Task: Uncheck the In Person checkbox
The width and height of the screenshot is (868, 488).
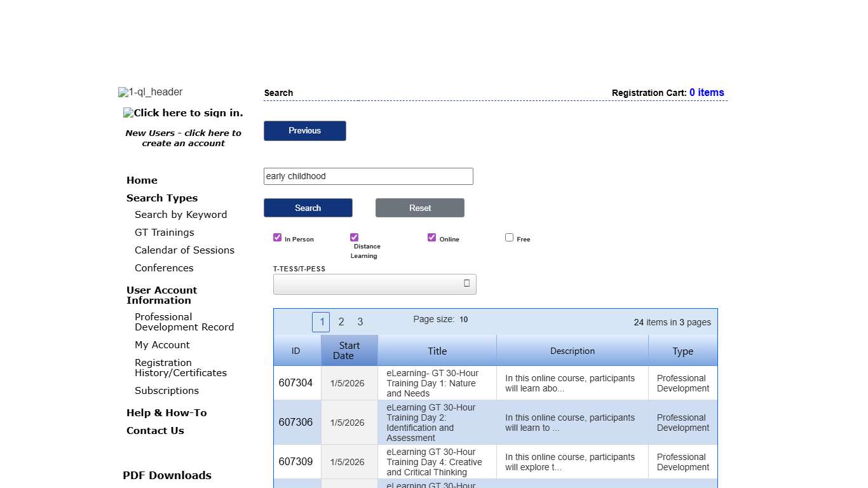Action: click(277, 238)
